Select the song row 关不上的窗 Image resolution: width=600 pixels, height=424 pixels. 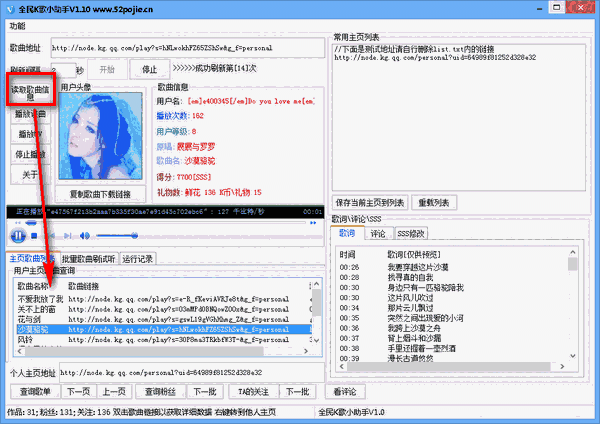(163, 309)
